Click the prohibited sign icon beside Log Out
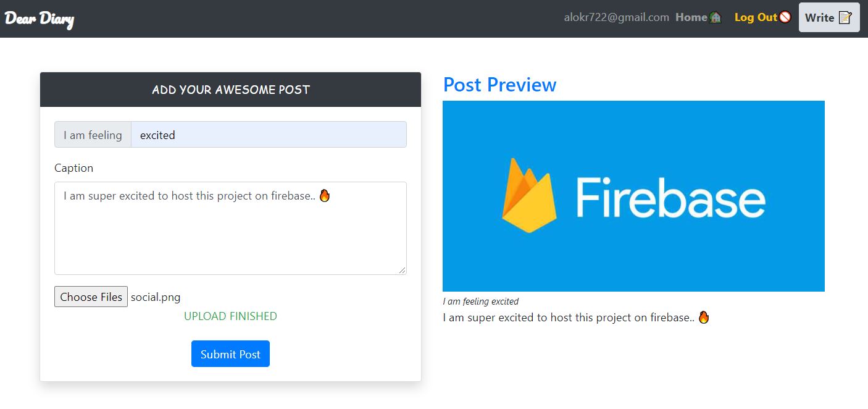This screenshot has width=868, height=409. tap(785, 17)
